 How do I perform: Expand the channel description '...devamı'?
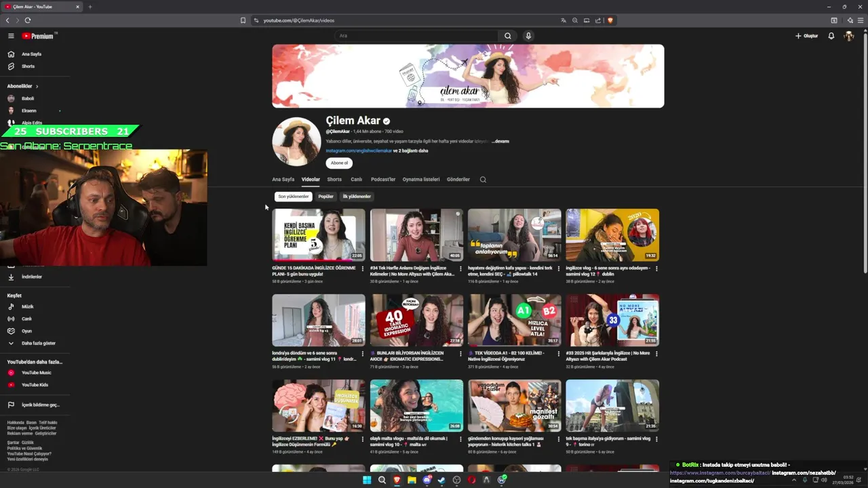pos(500,142)
